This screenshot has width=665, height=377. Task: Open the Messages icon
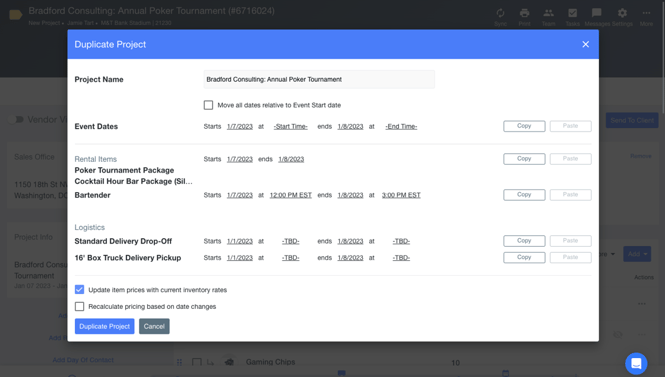pos(597,13)
